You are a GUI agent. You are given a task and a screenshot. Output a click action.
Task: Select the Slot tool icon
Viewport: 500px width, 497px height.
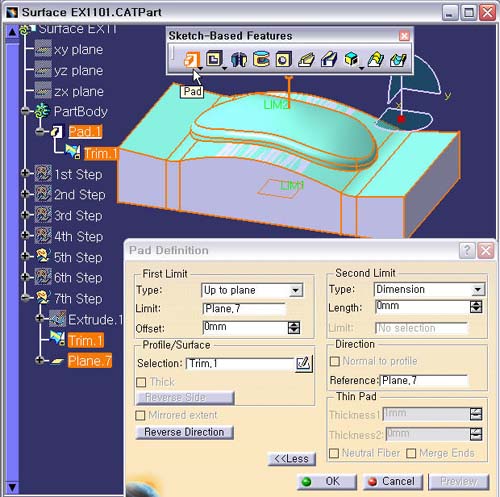[x=329, y=60]
